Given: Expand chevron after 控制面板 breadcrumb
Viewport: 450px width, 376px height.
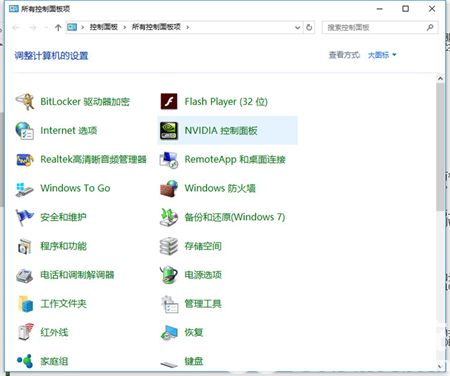Looking at the screenshot, I should 125,27.
